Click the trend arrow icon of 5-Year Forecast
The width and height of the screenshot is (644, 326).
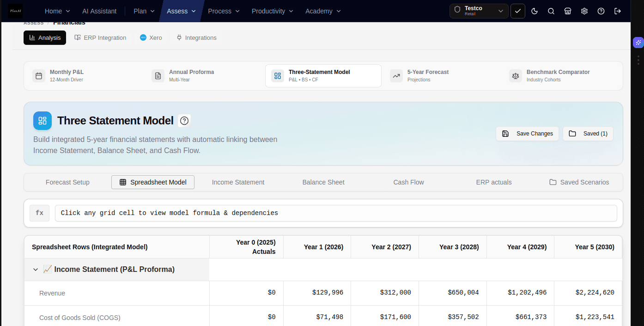coord(396,76)
